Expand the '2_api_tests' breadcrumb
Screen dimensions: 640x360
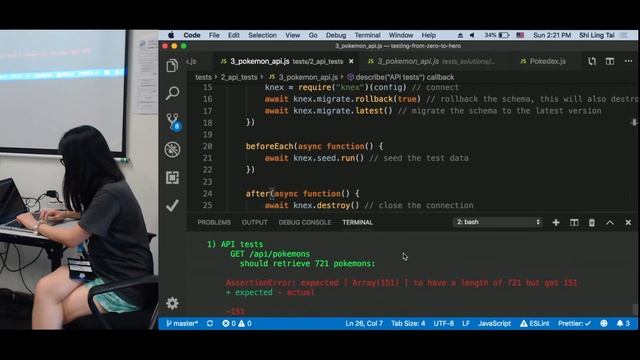coord(239,77)
